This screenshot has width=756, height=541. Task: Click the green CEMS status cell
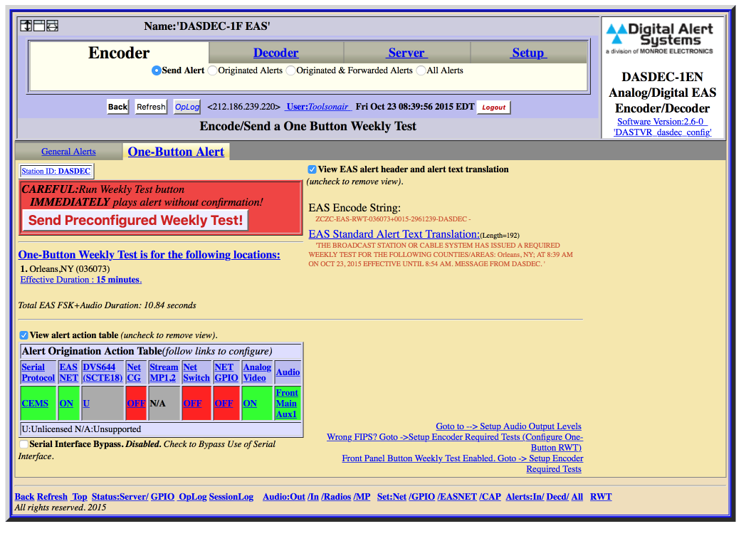[38, 403]
